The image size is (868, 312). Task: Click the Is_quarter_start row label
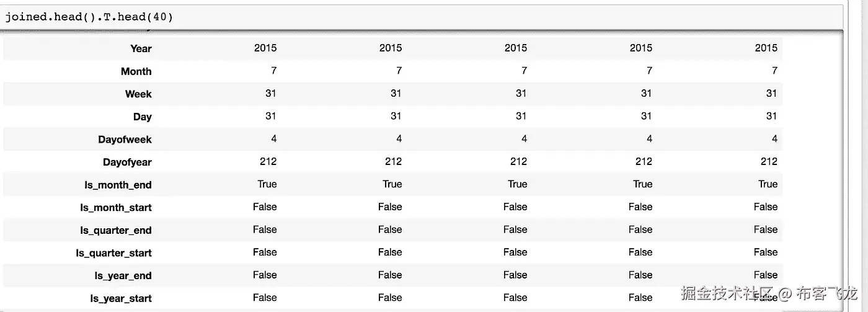click(x=113, y=253)
